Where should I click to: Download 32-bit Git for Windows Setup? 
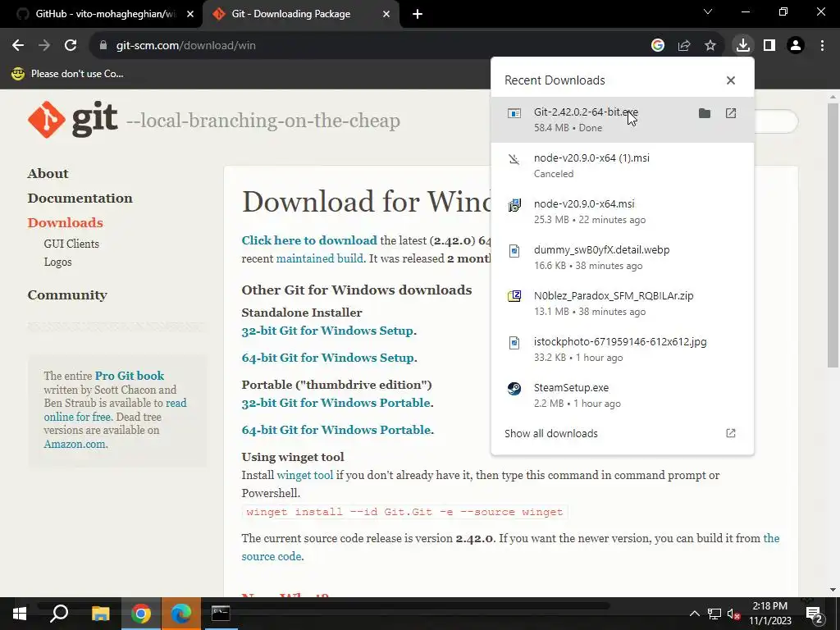coord(327,331)
